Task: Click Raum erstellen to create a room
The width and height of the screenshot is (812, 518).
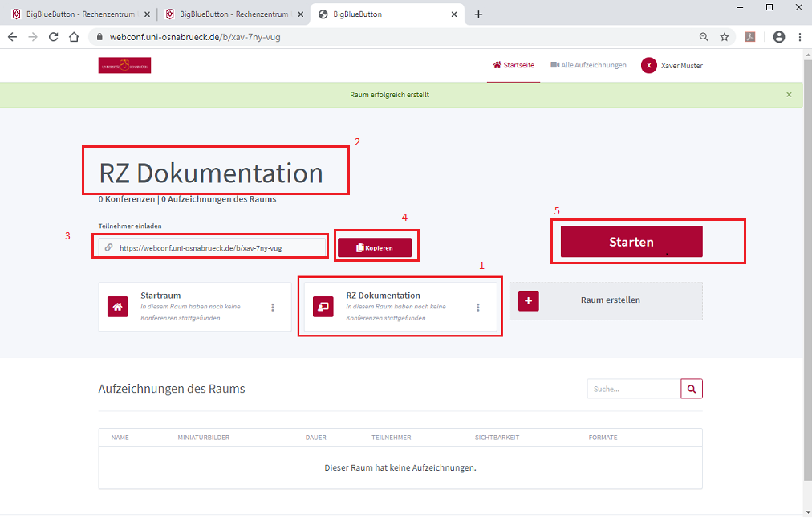Action: point(606,300)
